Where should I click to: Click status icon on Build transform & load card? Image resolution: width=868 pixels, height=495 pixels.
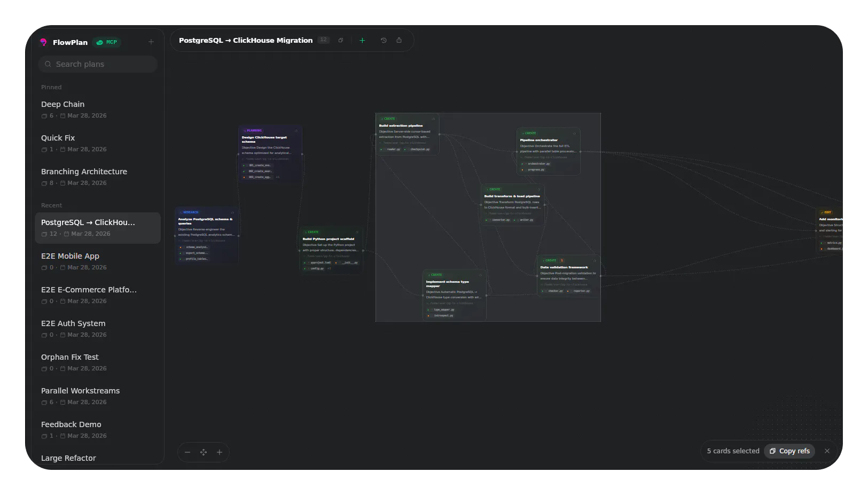[539, 189]
